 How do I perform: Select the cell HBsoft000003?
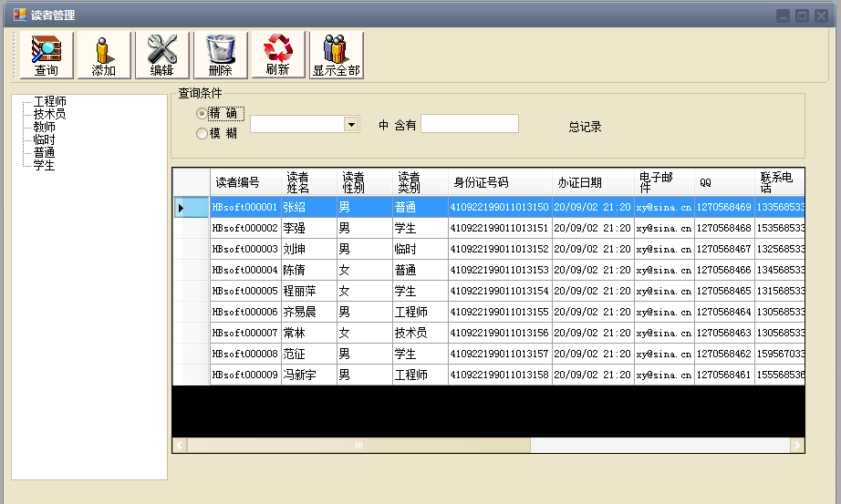(x=245, y=250)
